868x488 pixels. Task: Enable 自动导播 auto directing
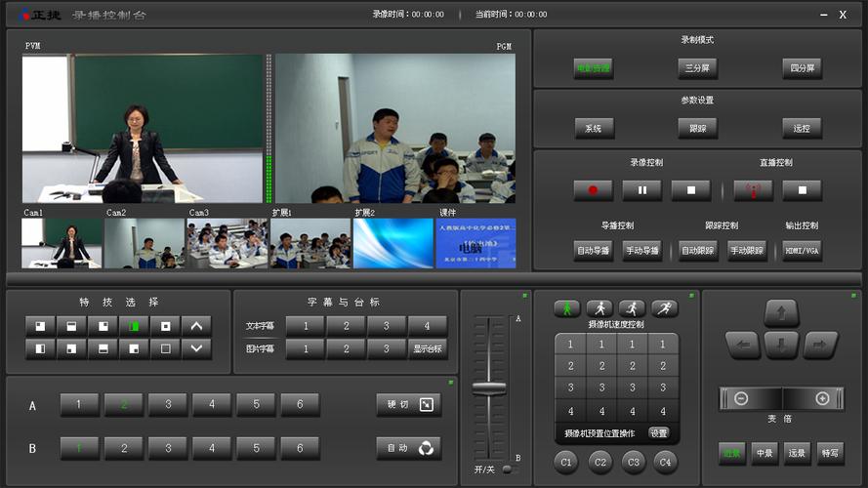593,251
